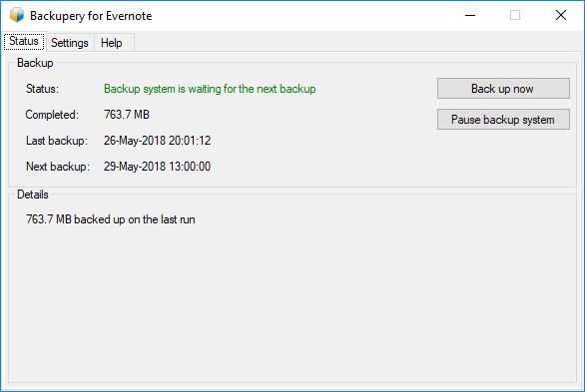Viewport: 585px width, 392px height.
Task: Click the Back up now button
Action: pos(503,89)
